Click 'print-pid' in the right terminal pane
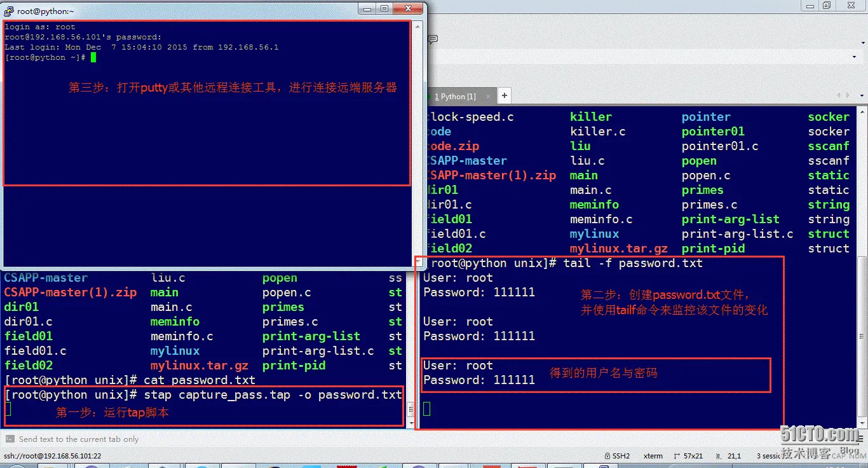Image resolution: width=868 pixels, height=468 pixels. tap(713, 249)
